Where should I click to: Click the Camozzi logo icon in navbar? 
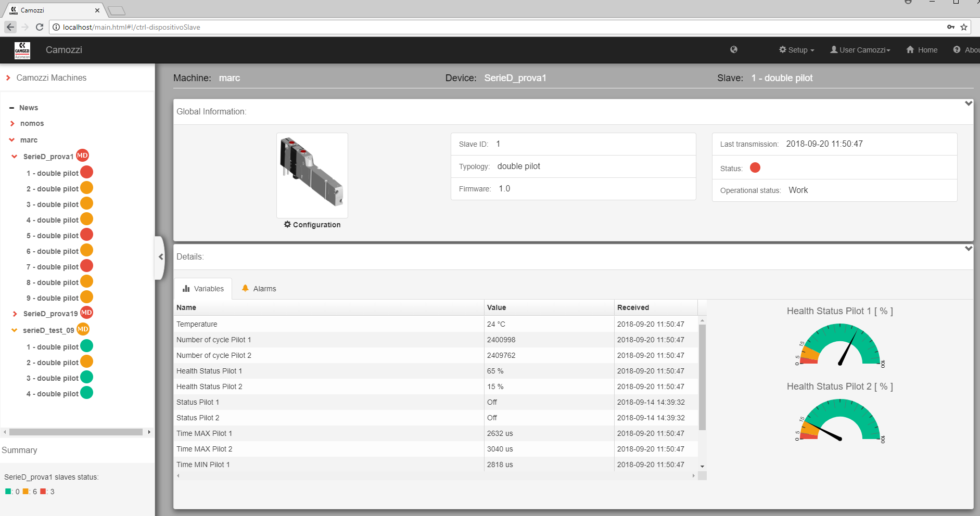pyautogui.click(x=22, y=50)
